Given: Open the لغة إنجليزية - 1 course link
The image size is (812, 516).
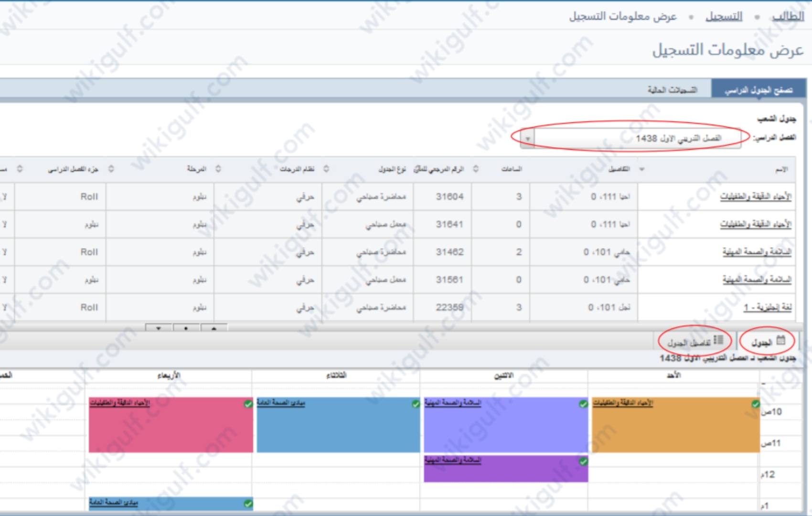Looking at the screenshot, I should click(x=768, y=307).
